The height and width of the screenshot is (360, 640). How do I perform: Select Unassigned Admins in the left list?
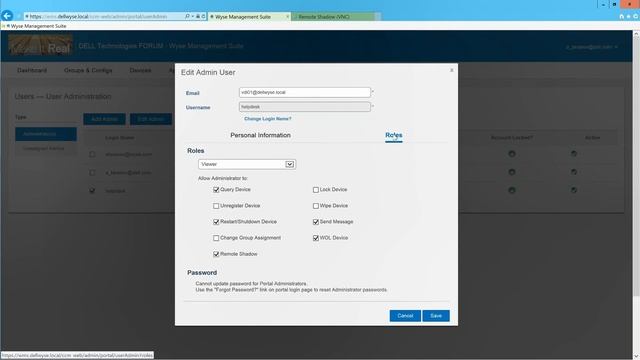(x=46, y=149)
